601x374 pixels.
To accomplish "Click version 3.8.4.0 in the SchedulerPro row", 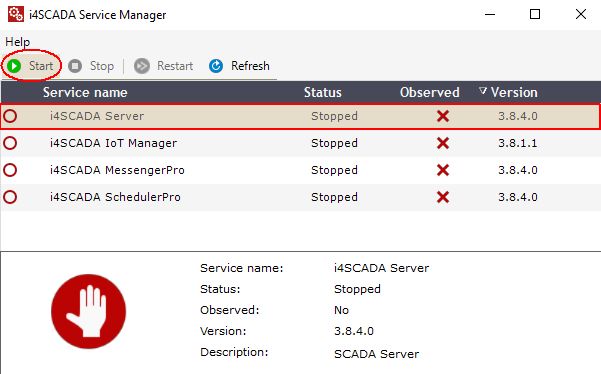I will (x=518, y=197).
